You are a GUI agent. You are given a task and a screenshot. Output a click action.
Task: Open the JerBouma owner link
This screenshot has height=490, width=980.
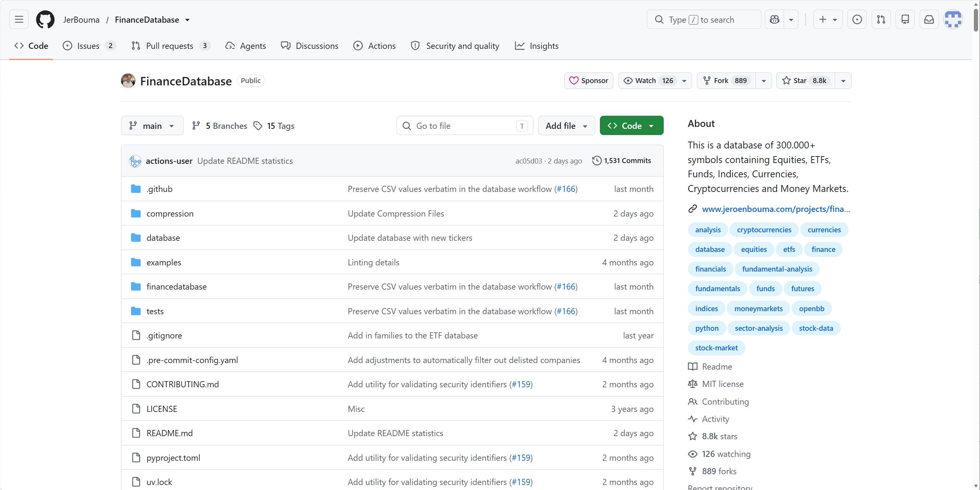pos(81,20)
